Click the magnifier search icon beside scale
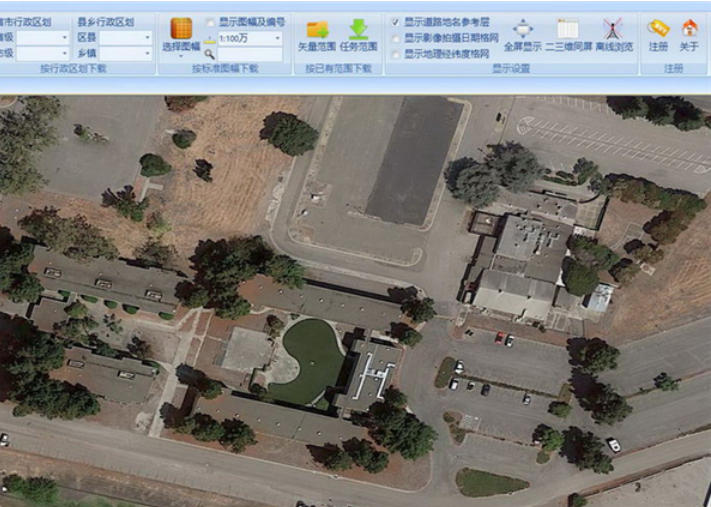 [x=210, y=54]
